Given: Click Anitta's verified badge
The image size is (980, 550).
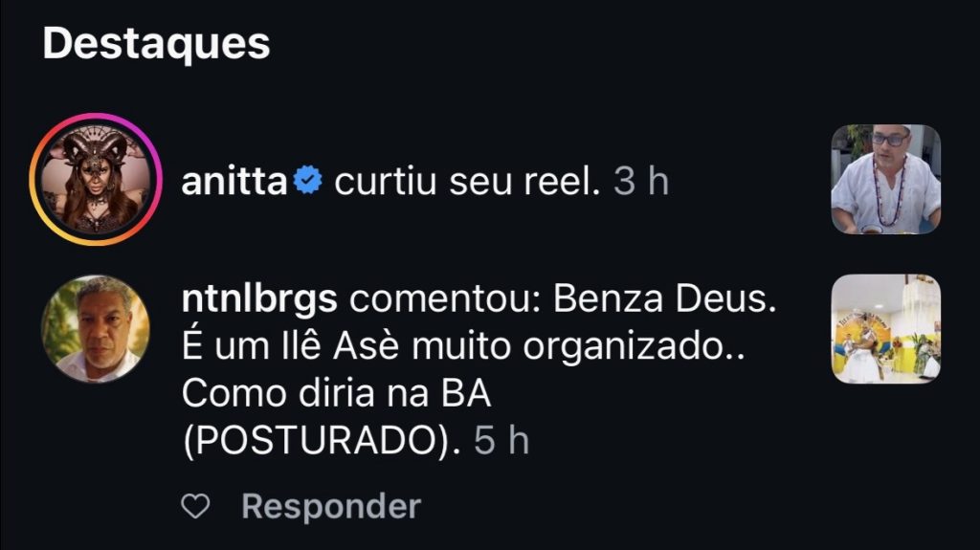Looking at the screenshot, I should (308, 181).
